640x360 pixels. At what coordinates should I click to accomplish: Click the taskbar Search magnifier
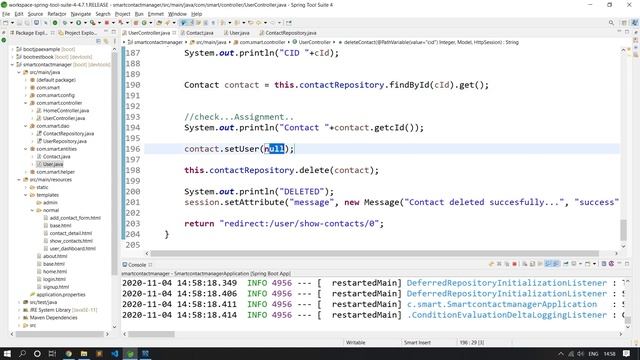22,353
